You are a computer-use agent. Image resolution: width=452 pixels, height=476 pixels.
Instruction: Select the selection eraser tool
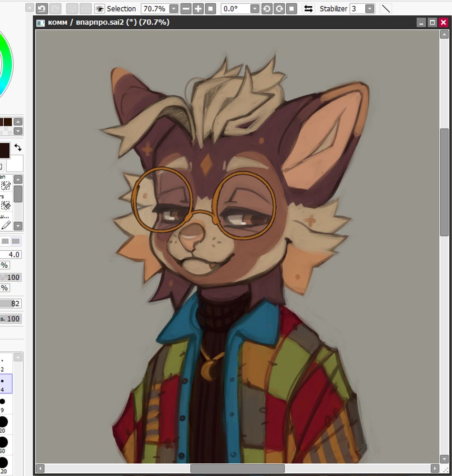pyautogui.click(x=6, y=205)
